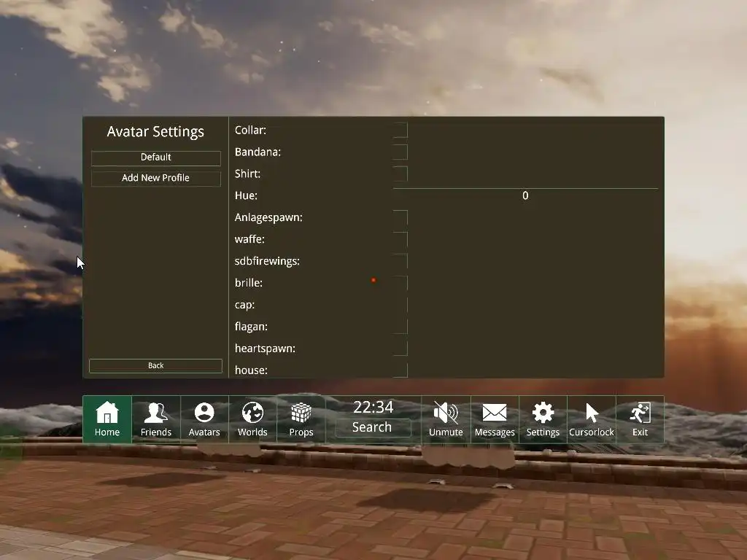Click the Exit icon

coord(640,419)
